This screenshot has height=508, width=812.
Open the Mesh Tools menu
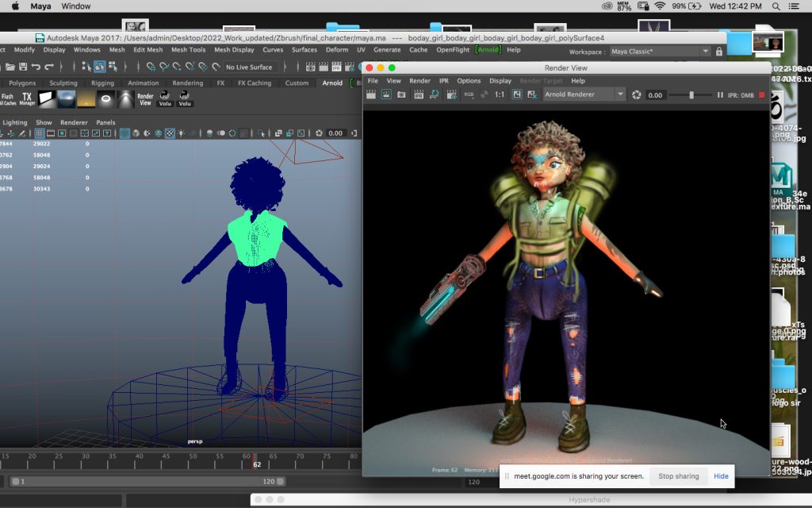pyautogui.click(x=189, y=50)
